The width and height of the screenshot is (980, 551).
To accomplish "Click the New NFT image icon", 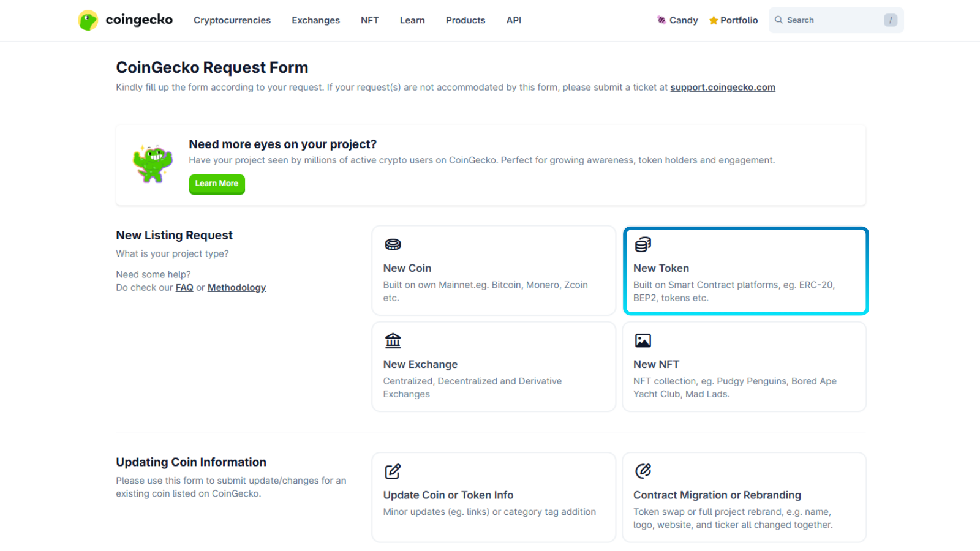I will (643, 340).
